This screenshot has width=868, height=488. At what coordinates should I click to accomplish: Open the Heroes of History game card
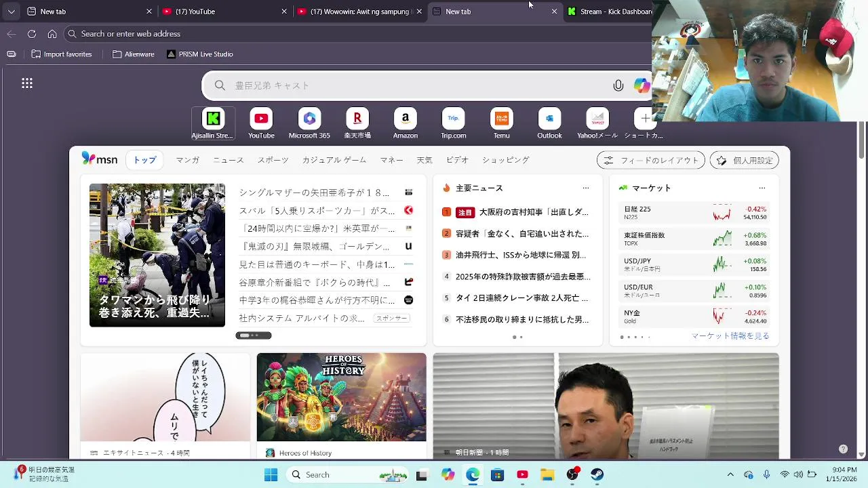pyautogui.click(x=342, y=405)
